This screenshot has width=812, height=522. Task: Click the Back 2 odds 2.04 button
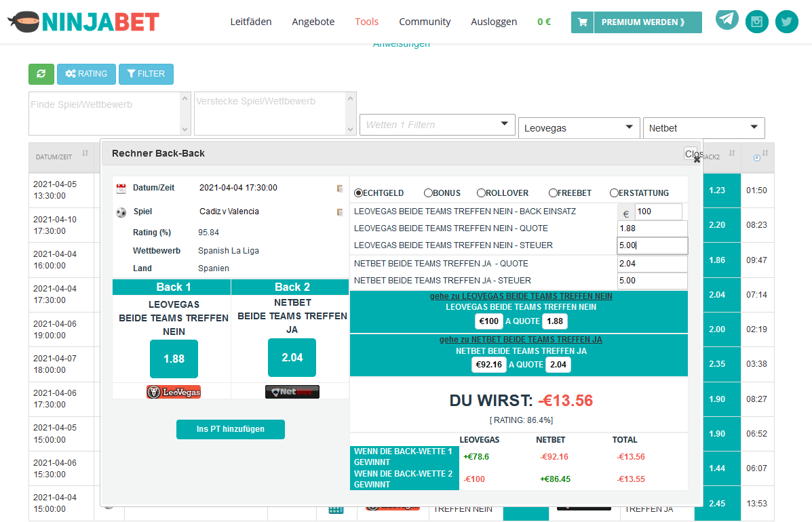pyautogui.click(x=292, y=357)
